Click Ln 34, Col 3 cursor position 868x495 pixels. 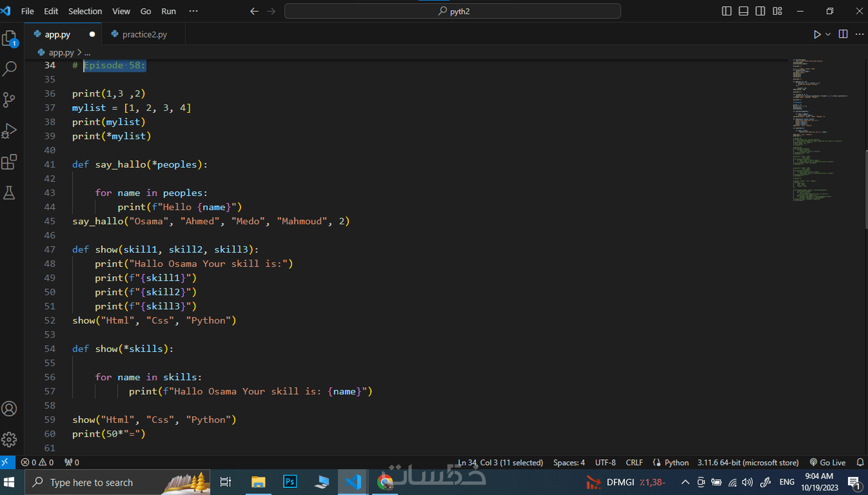pyautogui.click(x=500, y=462)
